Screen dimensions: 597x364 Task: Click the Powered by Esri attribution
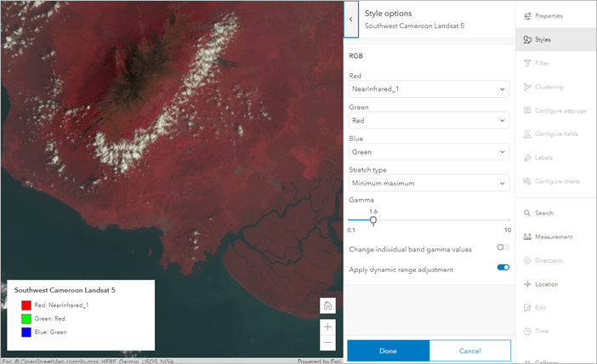click(319, 361)
